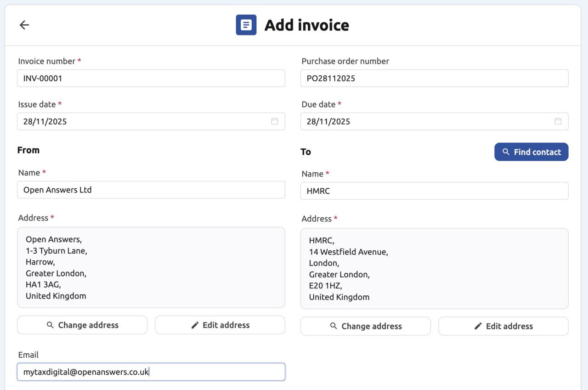Click the blue invoice icon in the header
Viewport: 588px width, 390px height.
pos(246,25)
